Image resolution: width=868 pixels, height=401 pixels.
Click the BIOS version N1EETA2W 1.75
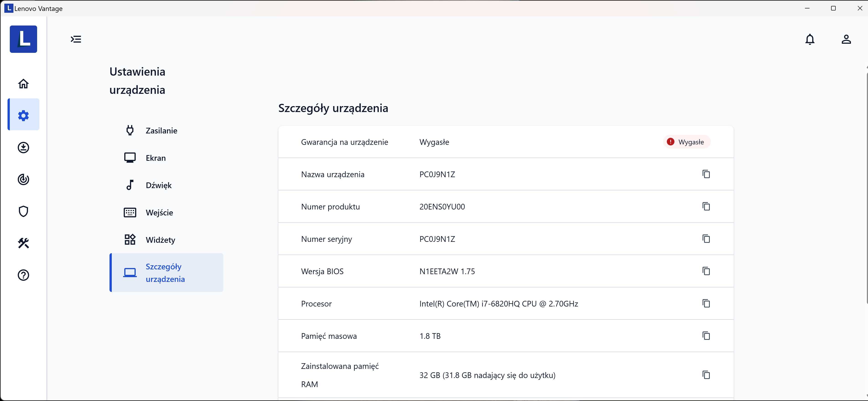pyautogui.click(x=447, y=271)
